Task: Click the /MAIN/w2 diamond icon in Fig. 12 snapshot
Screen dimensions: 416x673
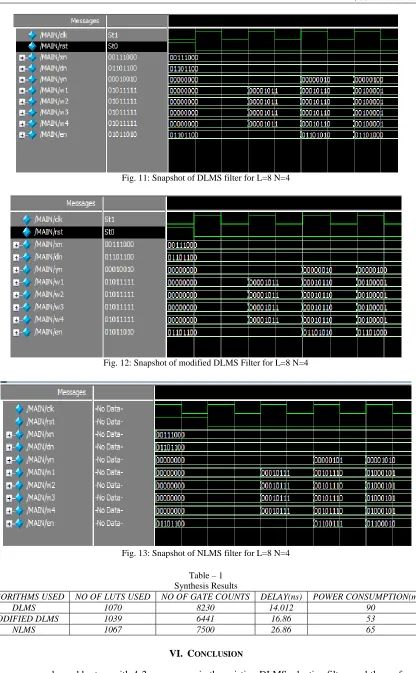Action: click(27, 294)
